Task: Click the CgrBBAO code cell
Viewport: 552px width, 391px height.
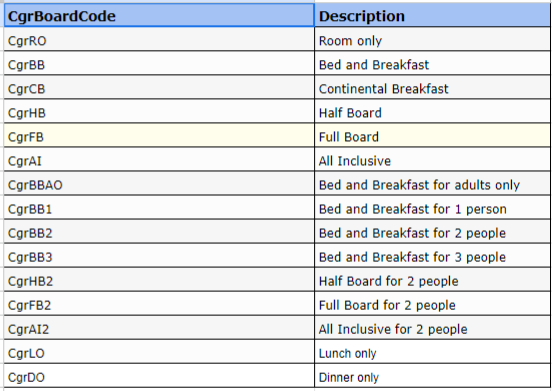Action: tap(159, 185)
